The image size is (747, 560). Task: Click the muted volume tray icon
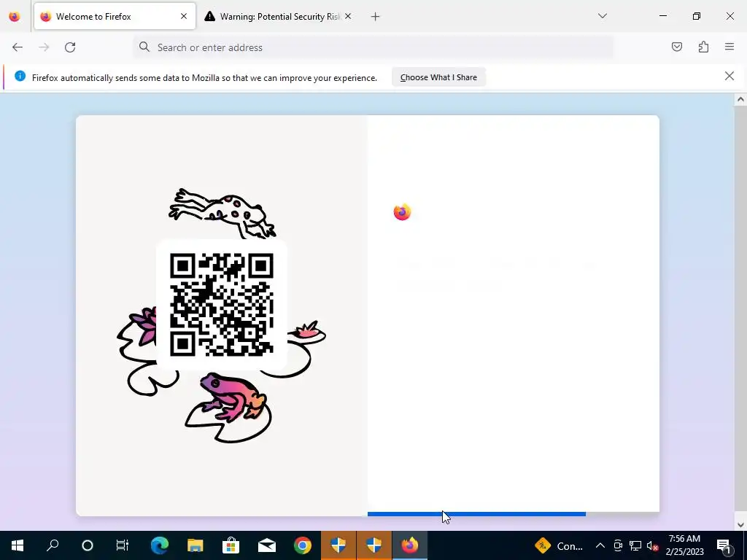[652, 545]
